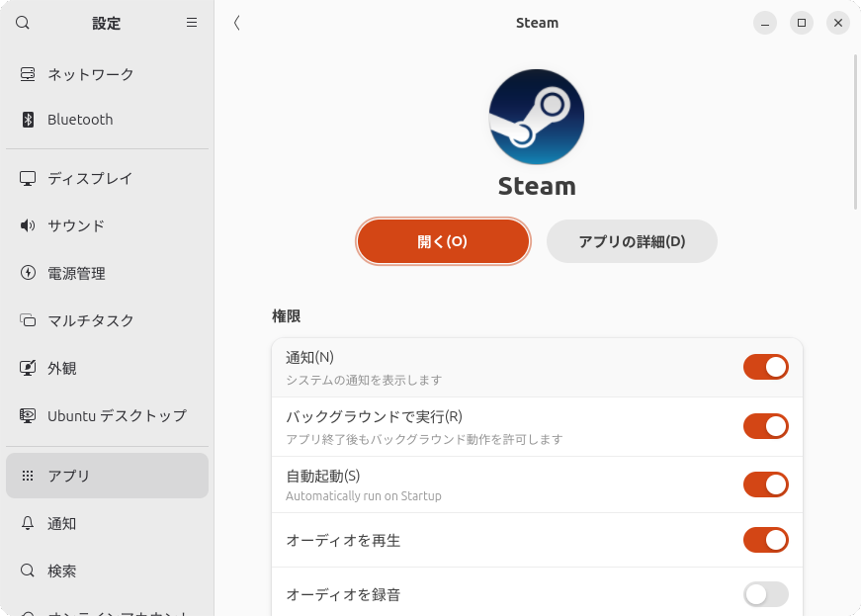
Task: Disable the 通知(N) notifications switch
Action: pyautogui.click(x=765, y=367)
